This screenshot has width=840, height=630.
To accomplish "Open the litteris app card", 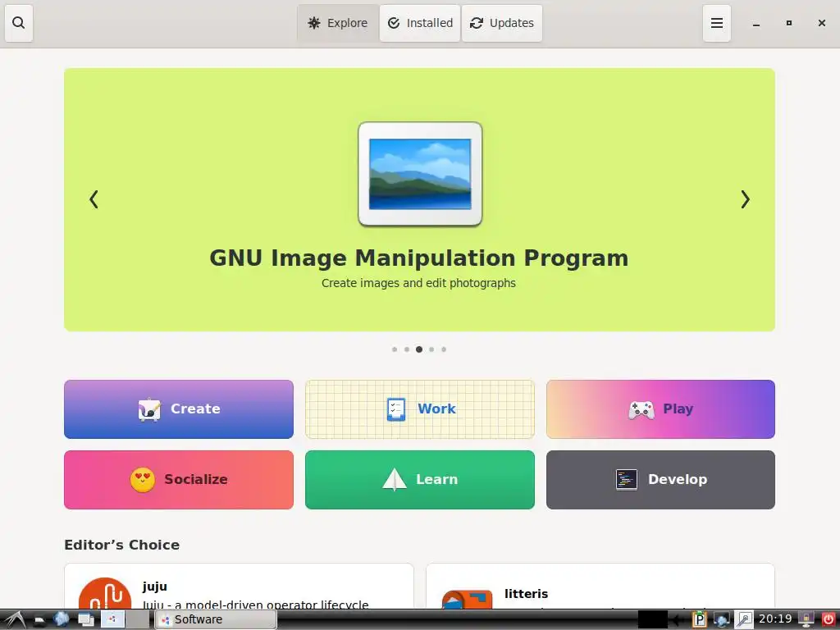I will click(x=600, y=586).
